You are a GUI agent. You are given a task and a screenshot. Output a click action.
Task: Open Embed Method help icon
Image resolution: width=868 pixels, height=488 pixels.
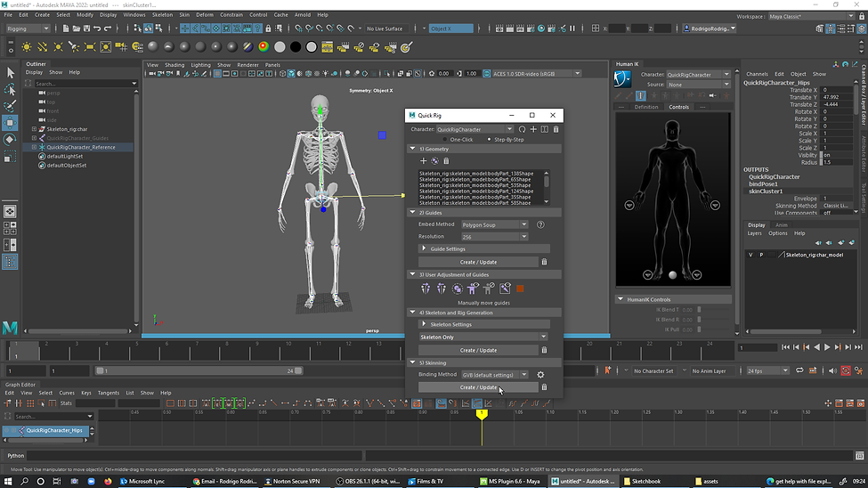tap(540, 224)
